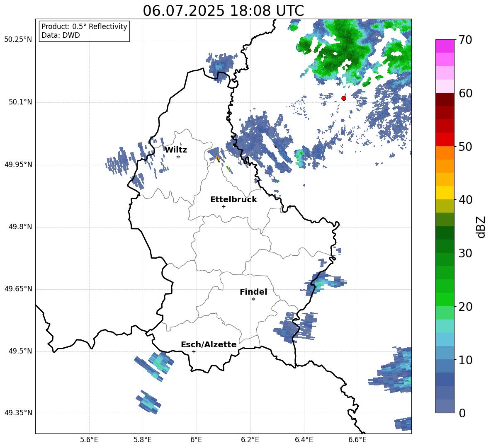Click the dark green colorbar segment near 30

tap(445, 246)
